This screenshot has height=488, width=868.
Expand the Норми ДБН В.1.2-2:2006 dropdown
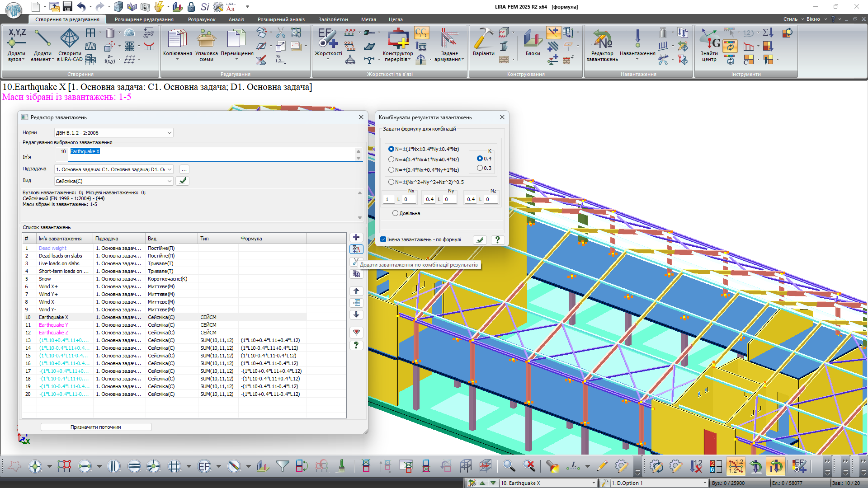tap(169, 133)
